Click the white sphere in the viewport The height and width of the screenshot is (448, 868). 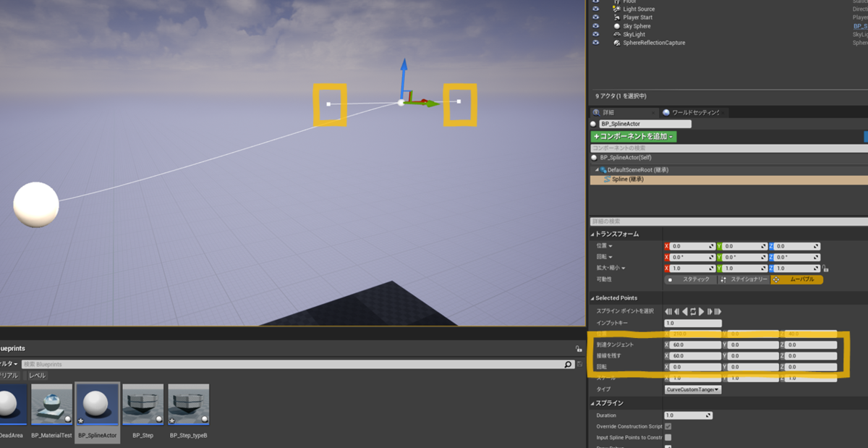pos(36,205)
